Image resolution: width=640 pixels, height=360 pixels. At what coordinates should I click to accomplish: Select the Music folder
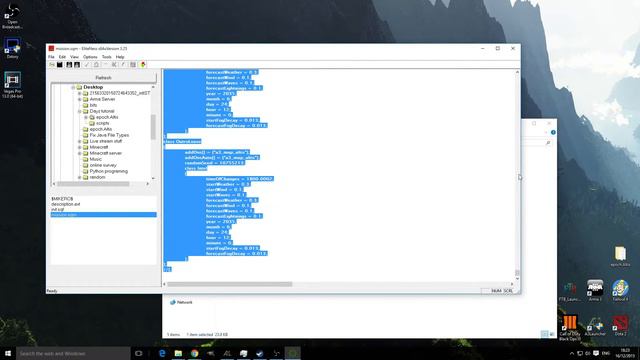pyautogui.click(x=96, y=159)
